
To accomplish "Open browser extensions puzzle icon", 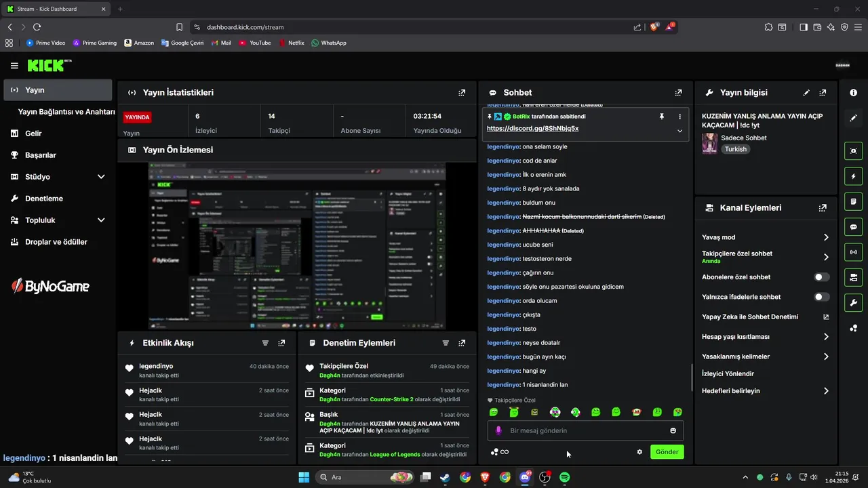I will (x=768, y=27).
